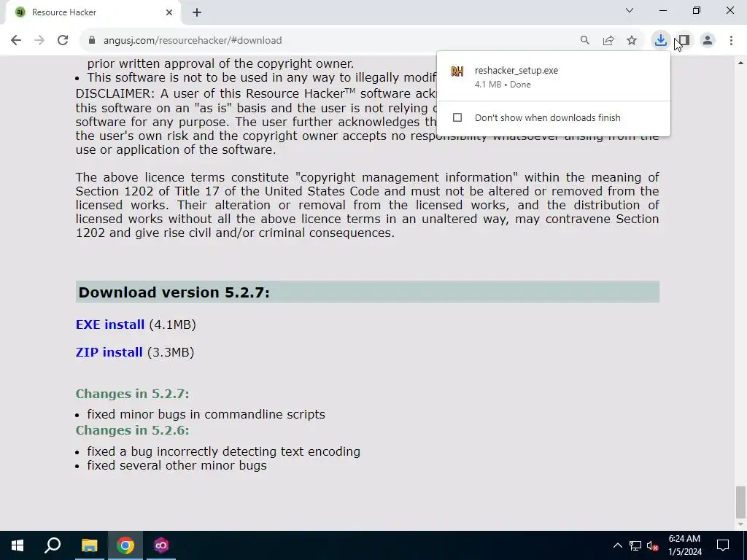Open the network status tray icon

coord(635,545)
